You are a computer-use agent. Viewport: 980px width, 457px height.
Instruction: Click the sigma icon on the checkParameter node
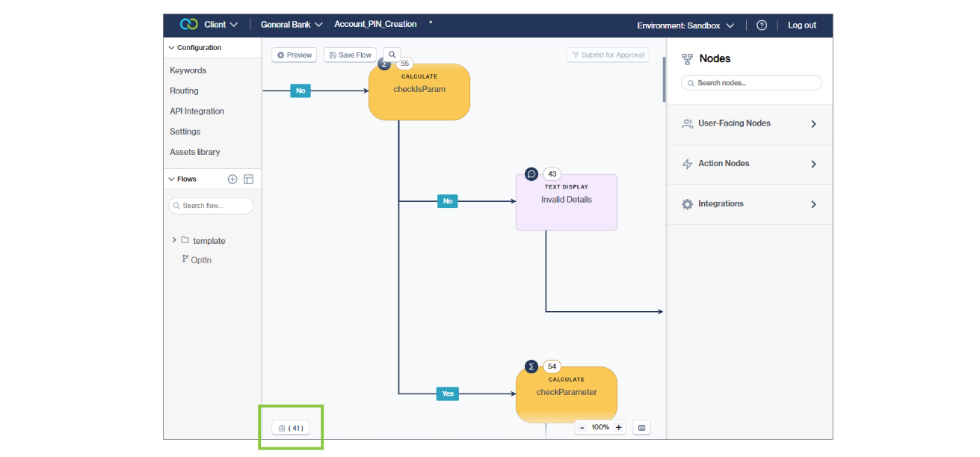pyautogui.click(x=531, y=366)
